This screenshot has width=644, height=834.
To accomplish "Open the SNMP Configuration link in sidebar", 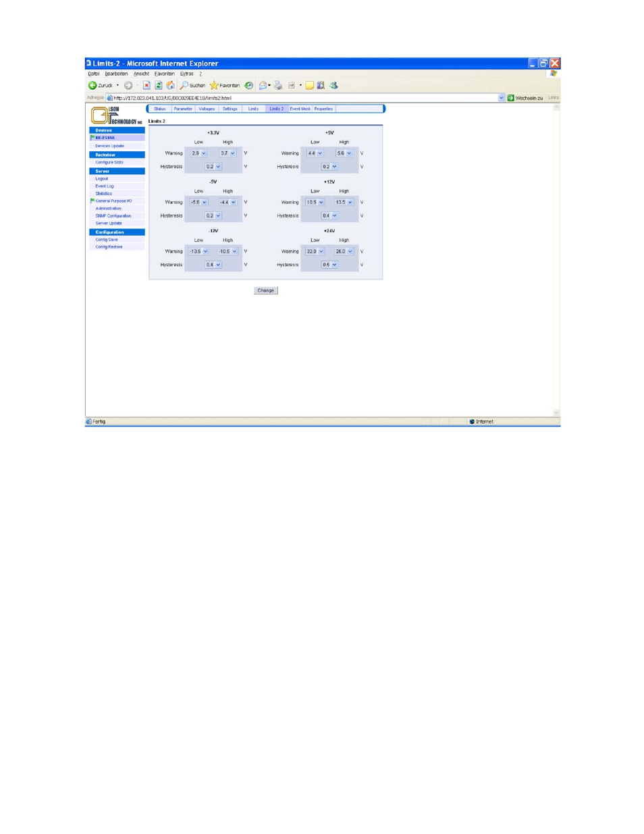I will (x=113, y=216).
